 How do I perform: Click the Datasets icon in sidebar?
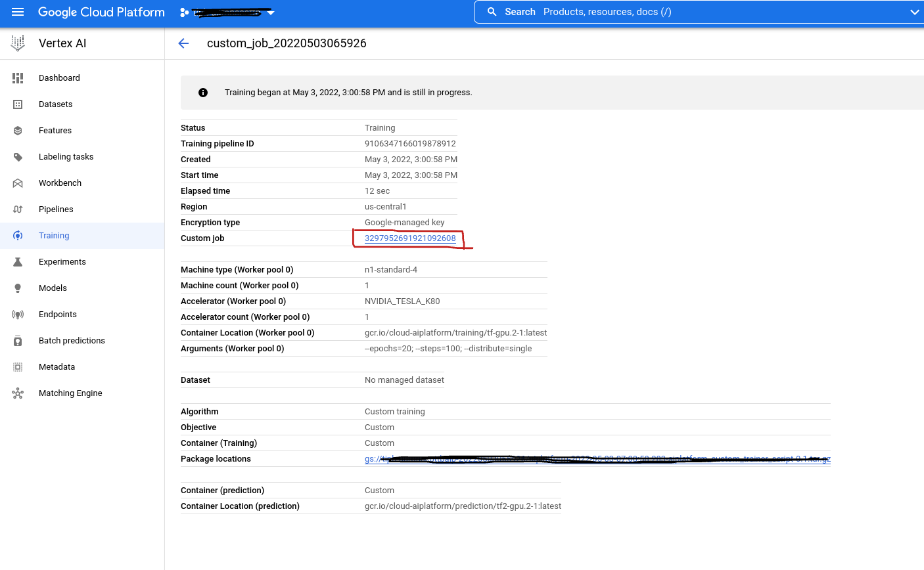pyautogui.click(x=18, y=104)
